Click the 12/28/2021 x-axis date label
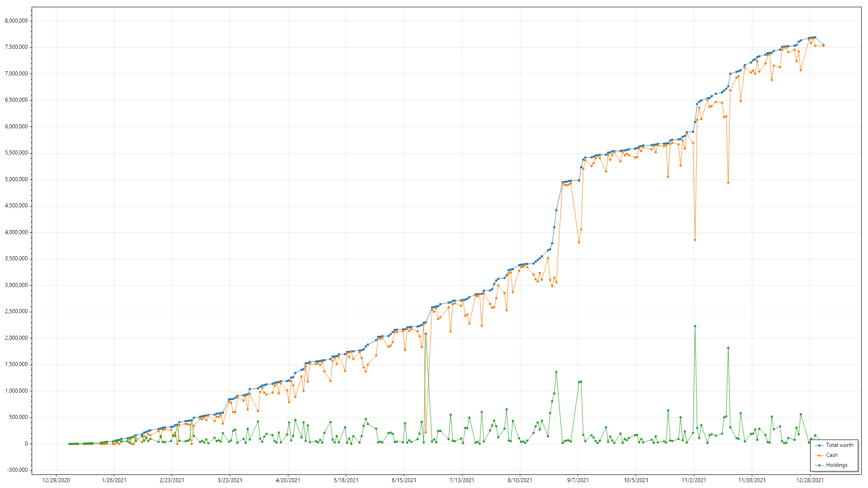 810,480
